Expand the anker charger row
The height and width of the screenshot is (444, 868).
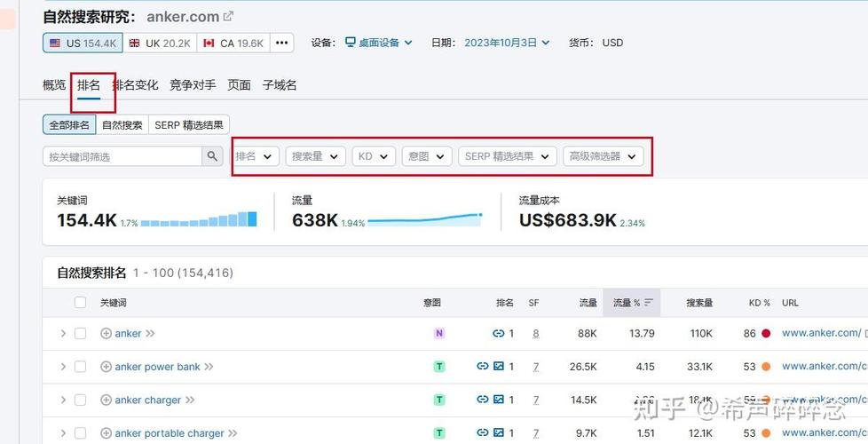coord(63,400)
